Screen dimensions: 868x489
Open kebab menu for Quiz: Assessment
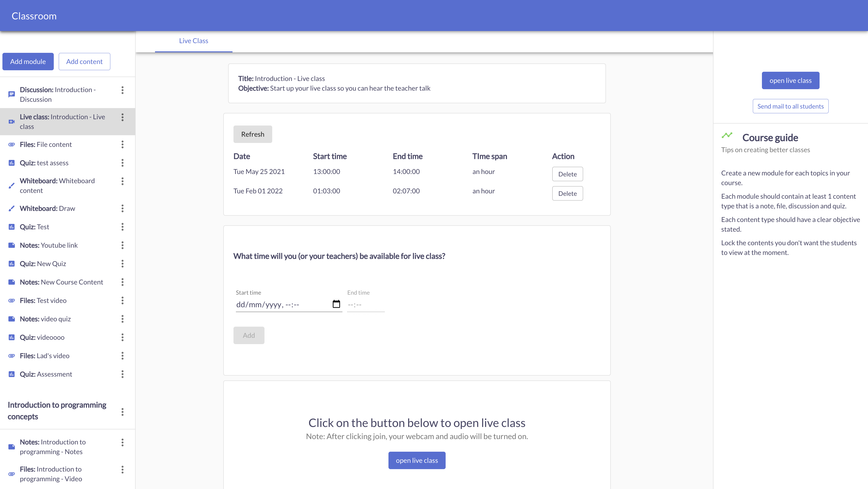(x=122, y=374)
